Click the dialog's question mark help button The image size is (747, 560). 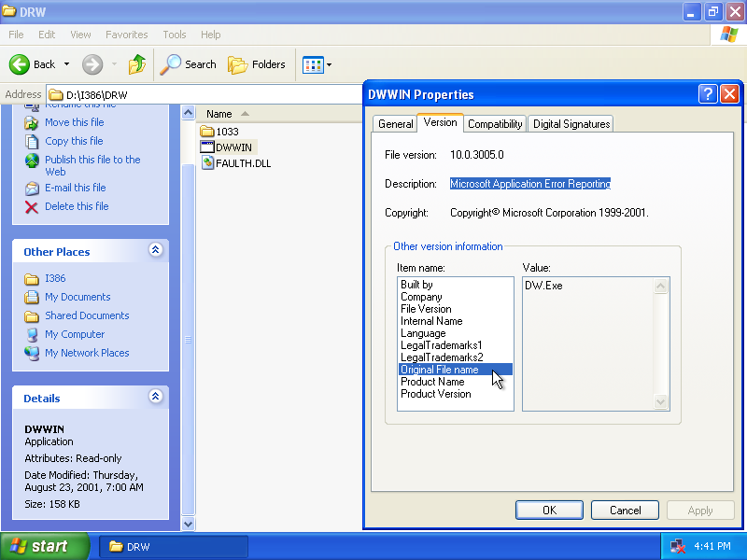click(708, 94)
